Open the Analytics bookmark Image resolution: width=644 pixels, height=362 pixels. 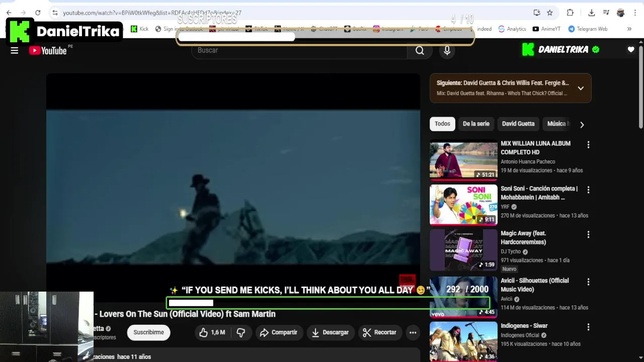point(512,29)
